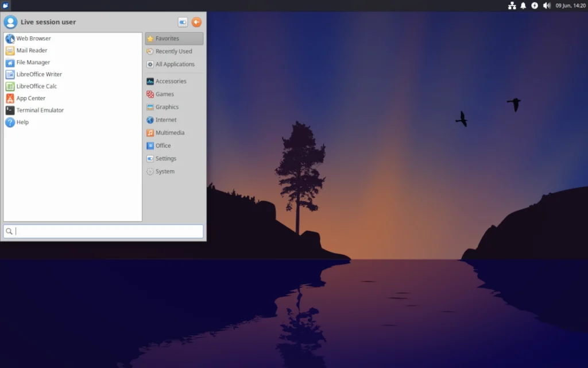Browse the Games category
Screen dimensions: 588x368
coord(175,94)
